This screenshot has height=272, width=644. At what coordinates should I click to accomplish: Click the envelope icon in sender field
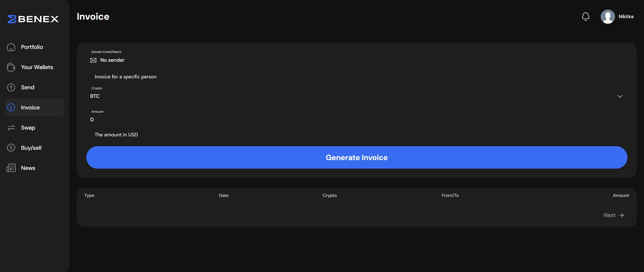click(93, 60)
